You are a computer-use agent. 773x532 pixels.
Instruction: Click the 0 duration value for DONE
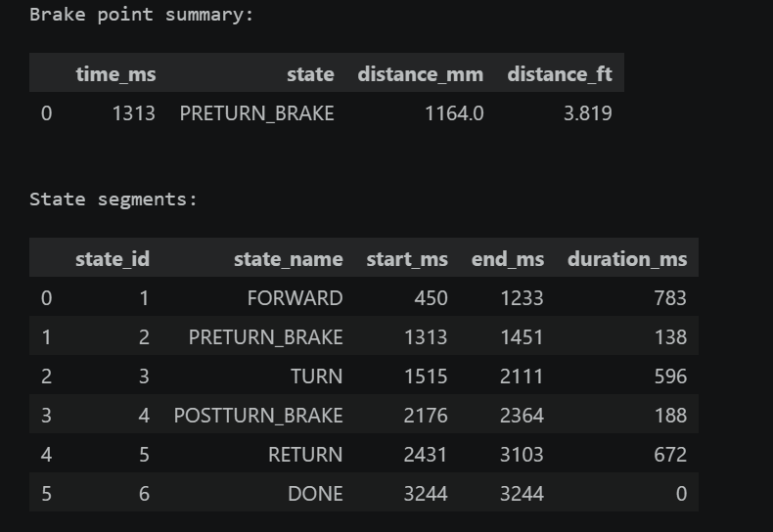pyautogui.click(x=681, y=494)
